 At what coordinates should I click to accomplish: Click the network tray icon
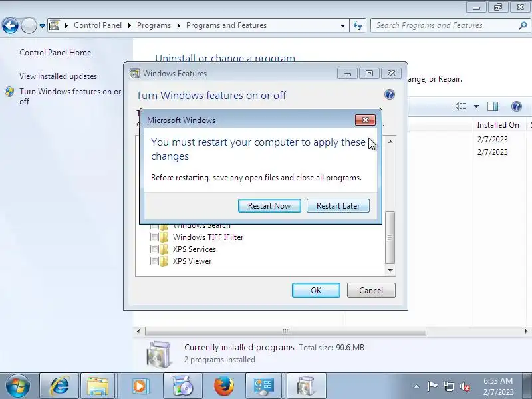[x=448, y=386]
